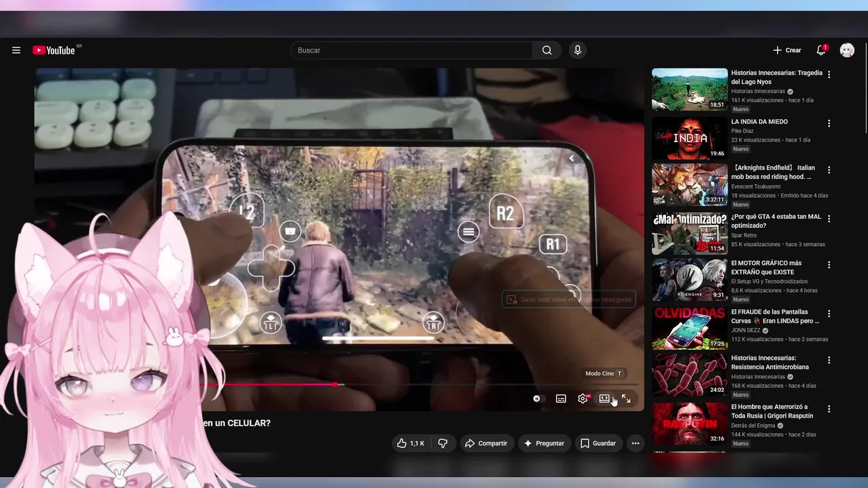Image resolution: width=868 pixels, height=488 pixels.
Task: Click Sacar este video en ventana emergente
Action: coord(568,300)
